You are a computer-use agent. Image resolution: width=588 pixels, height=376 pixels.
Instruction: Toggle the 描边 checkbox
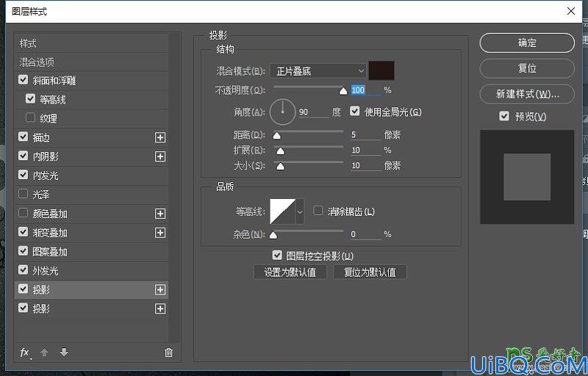[24, 137]
